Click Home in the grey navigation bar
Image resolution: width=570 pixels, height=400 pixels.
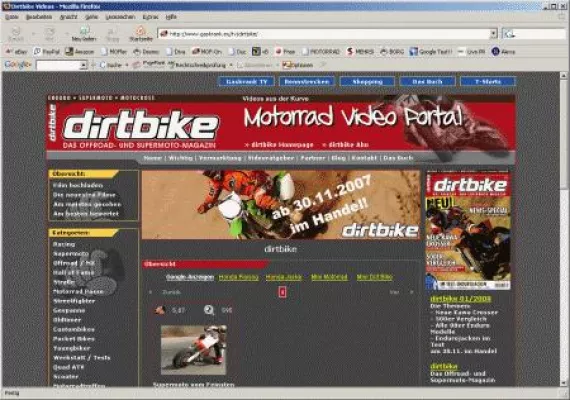tap(152, 158)
